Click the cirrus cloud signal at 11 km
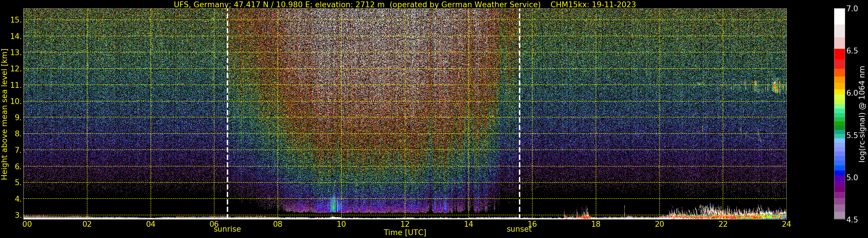 click(x=776, y=87)
